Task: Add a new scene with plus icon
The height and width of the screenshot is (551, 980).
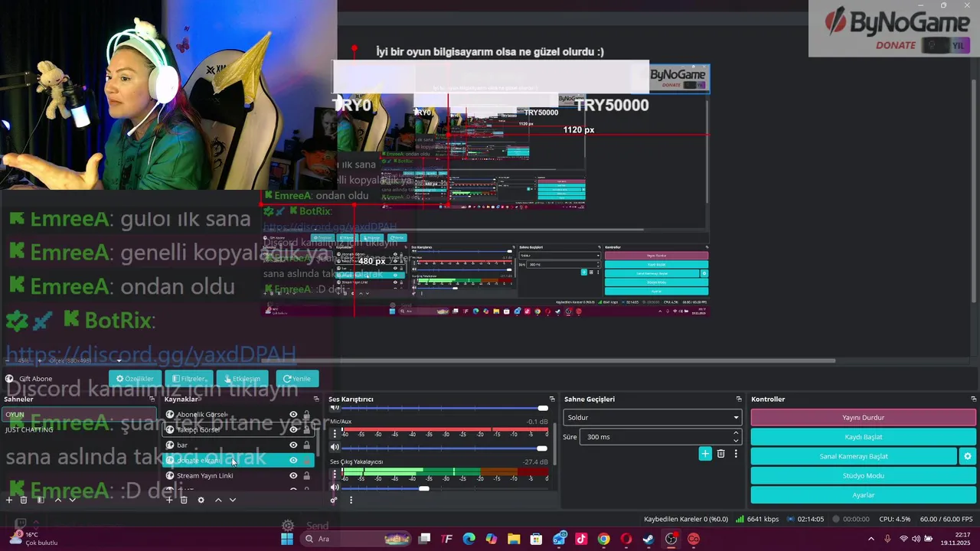Action: pos(9,500)
